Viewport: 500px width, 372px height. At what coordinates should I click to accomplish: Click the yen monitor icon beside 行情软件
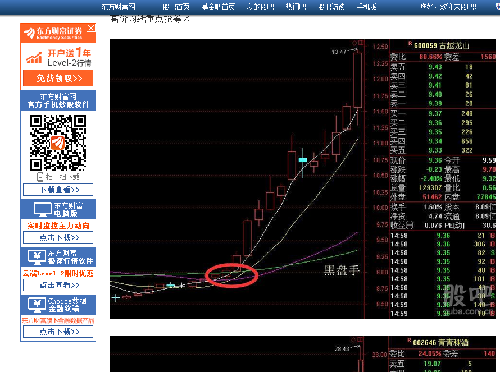pyautogui.click(x=37, y=257)
